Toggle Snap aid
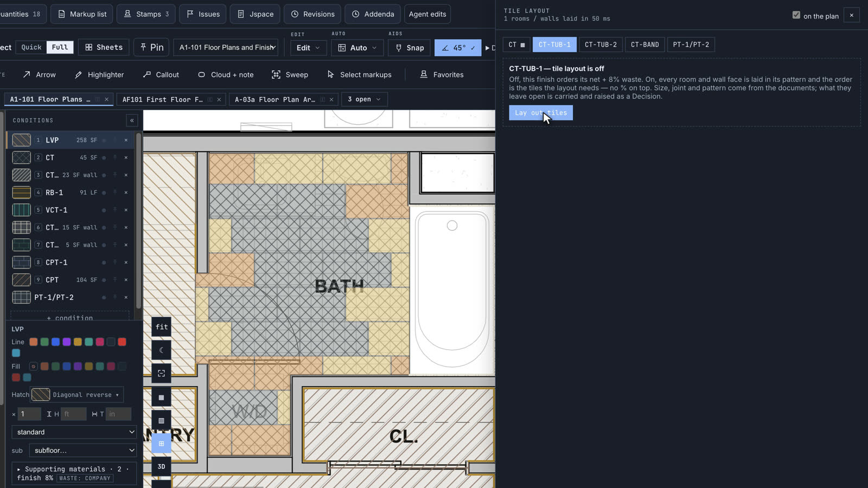The image size is (868, 488). click(410, 48)
